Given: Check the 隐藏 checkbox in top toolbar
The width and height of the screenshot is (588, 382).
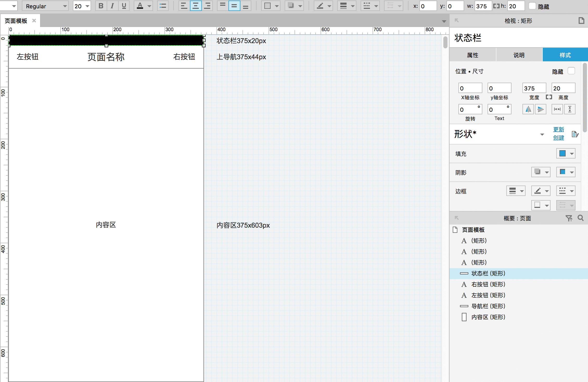Looking at the screenshot, I should click(x=532, y=6).
